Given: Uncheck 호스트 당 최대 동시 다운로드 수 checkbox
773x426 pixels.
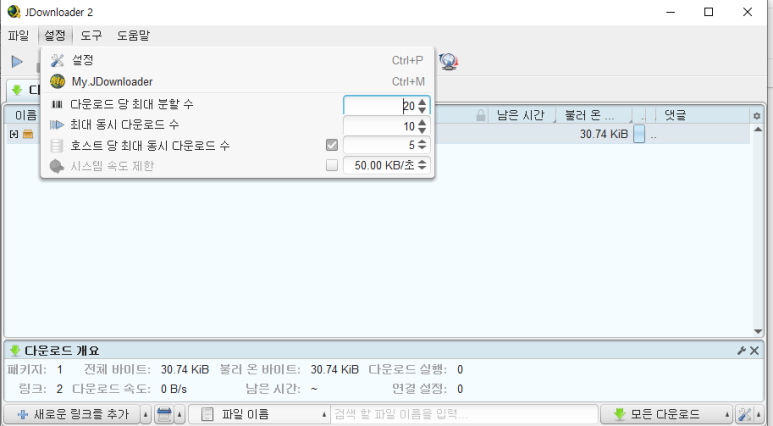Looking at the screenshot, I should [x=332, y=145].
